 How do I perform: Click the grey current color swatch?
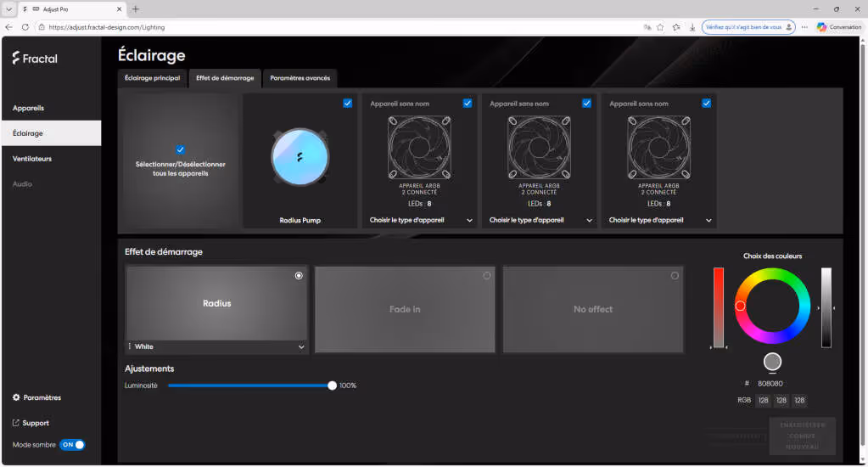click(772, 362)
